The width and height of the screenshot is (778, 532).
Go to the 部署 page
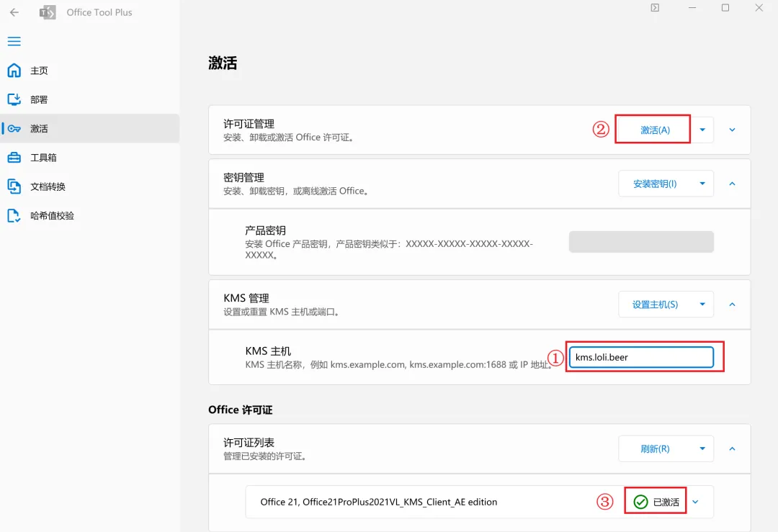point(90,99)
